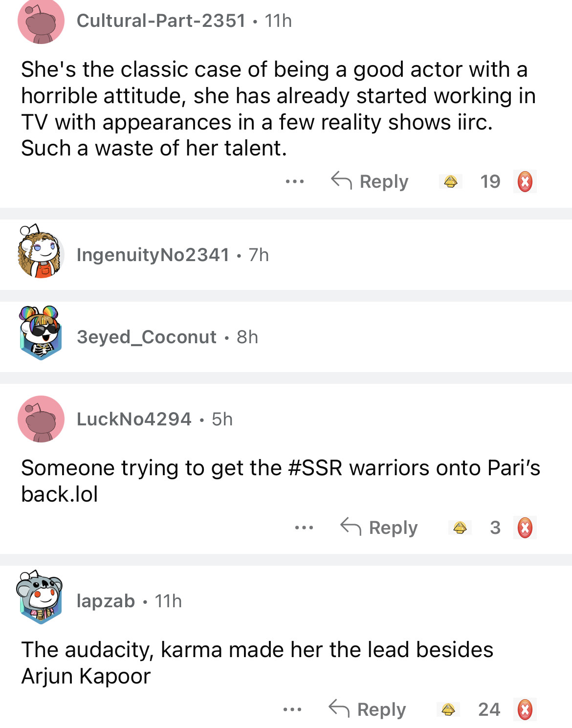Reply to LuckNo4294's comment
Image resolution: width=572 pixels, height=728 pixels.
point(379,528)
